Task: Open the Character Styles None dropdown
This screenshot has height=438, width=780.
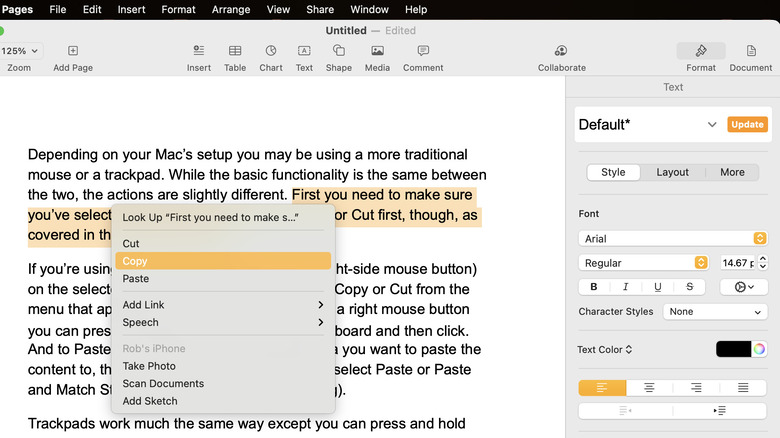Action: coord(716,312)
